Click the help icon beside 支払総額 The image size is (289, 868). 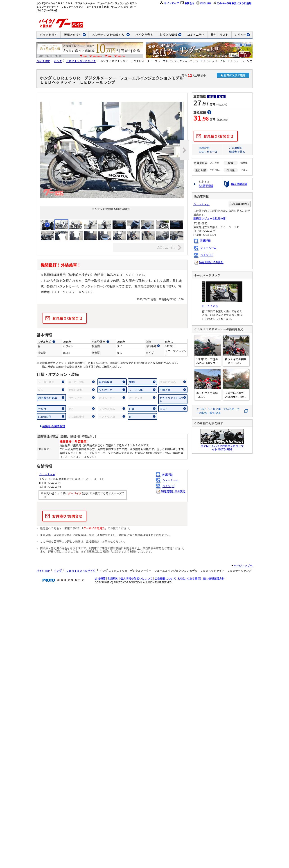(209, 112)
